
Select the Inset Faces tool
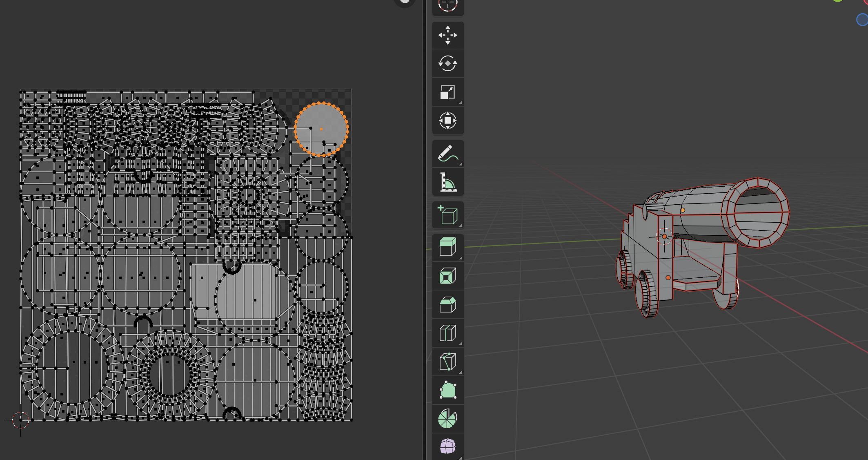click(448, 276)
